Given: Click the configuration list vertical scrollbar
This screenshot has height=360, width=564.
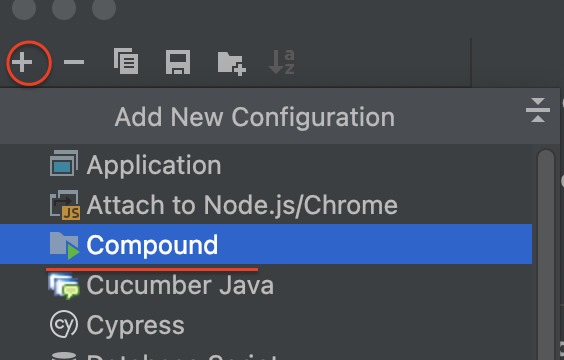Looking at the screenshot, I should 546,255.
